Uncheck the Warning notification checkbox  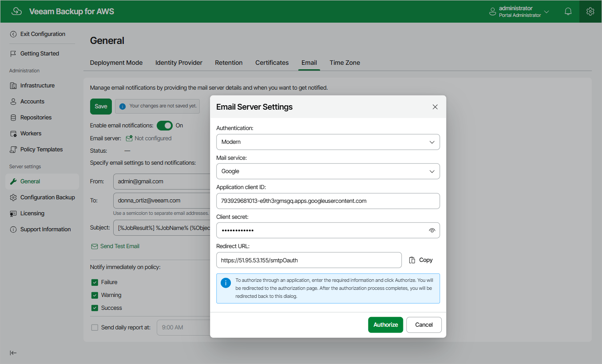(x=95, y=295)
